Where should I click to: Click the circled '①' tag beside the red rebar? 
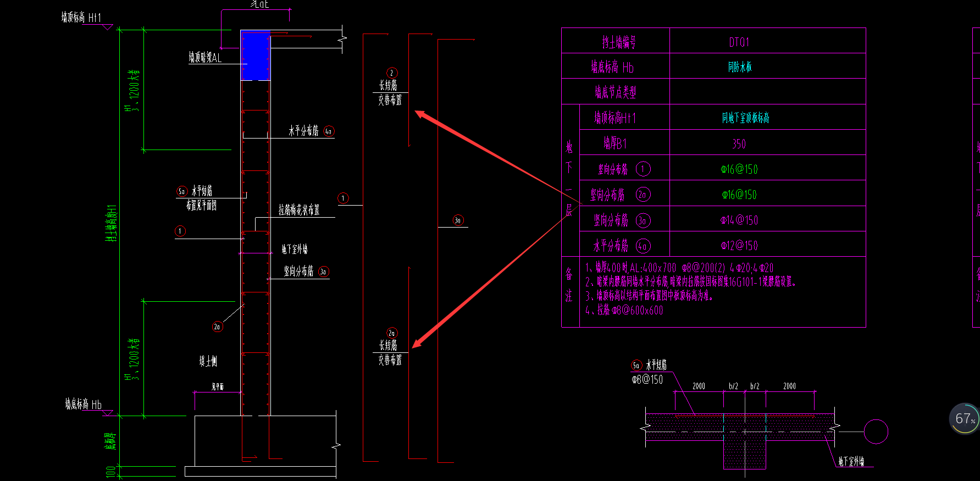(343, 198)
